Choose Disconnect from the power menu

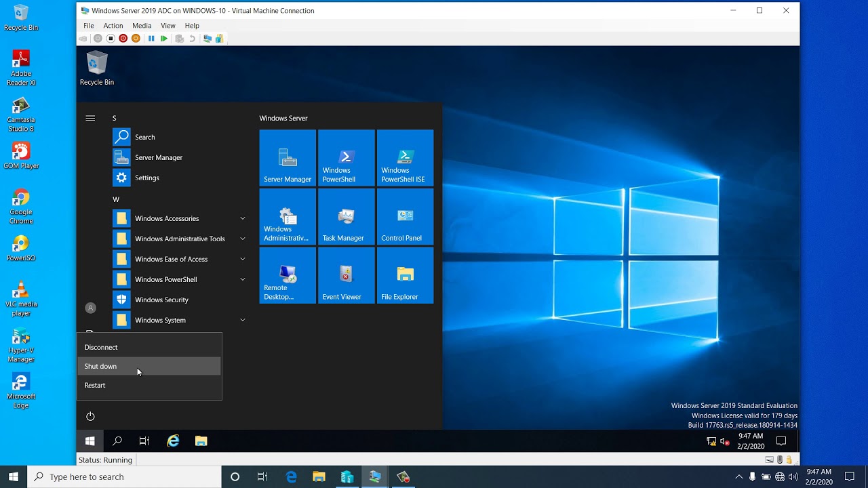[x=149, y=347]
